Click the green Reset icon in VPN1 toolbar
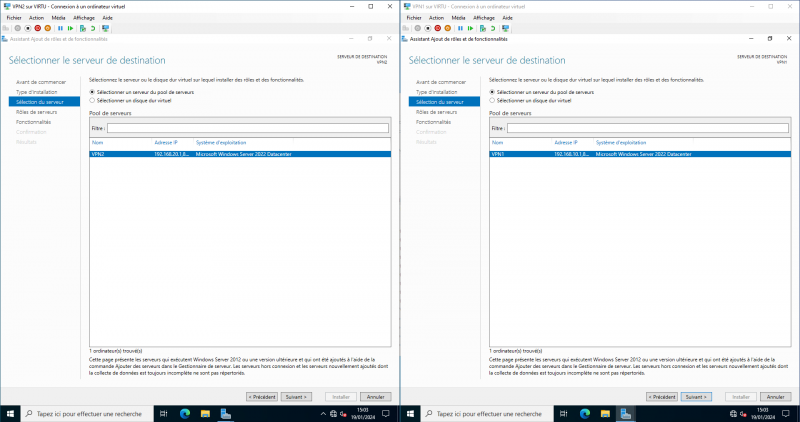The width and height of the screenshot is (800, 422). (x=470, y=29)
